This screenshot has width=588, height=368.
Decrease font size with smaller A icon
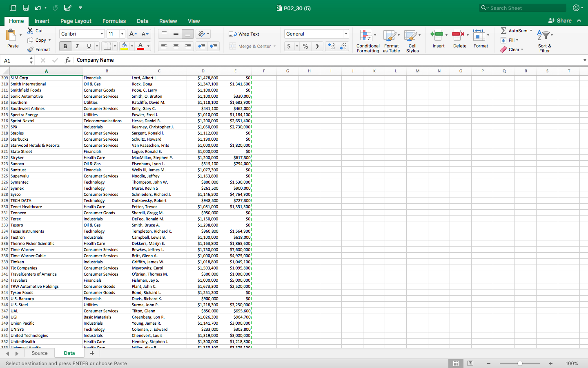145,34
